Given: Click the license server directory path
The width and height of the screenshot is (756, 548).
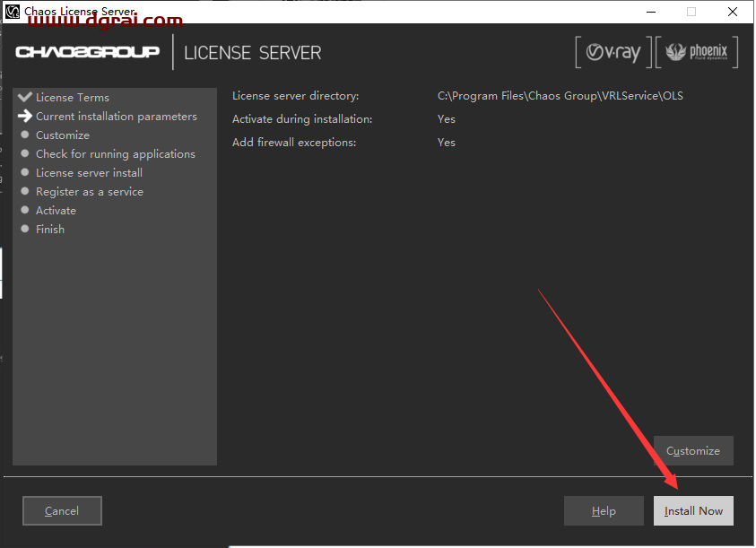Looking at the screenshot, I should click(560, 96).
